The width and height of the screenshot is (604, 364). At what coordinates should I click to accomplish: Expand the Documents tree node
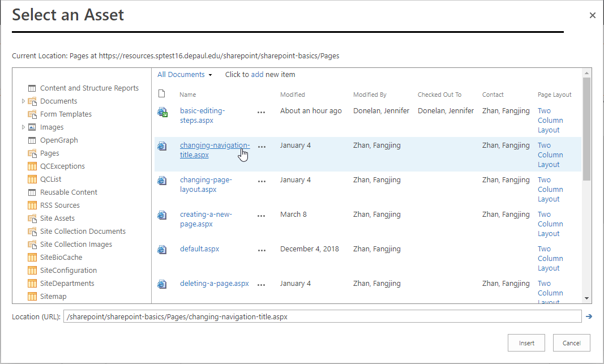tap(23, 101)
